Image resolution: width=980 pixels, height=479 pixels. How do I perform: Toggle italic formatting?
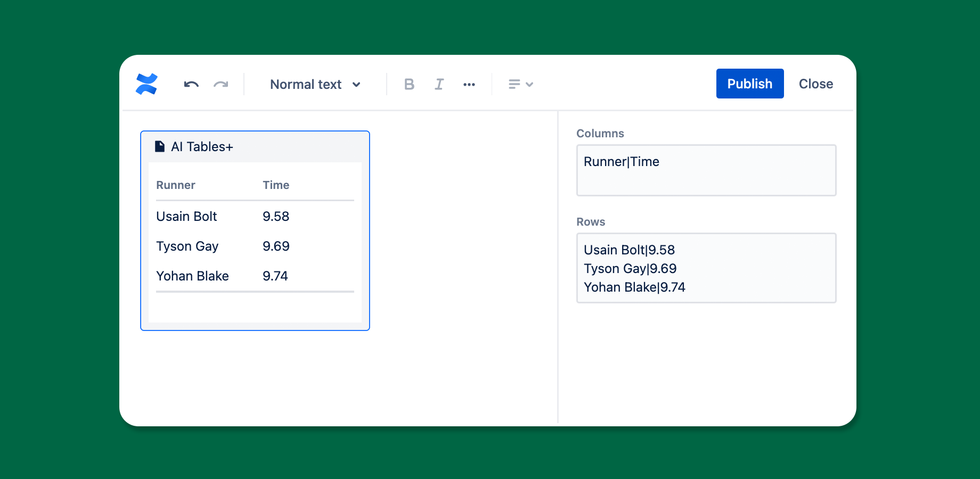439,84
